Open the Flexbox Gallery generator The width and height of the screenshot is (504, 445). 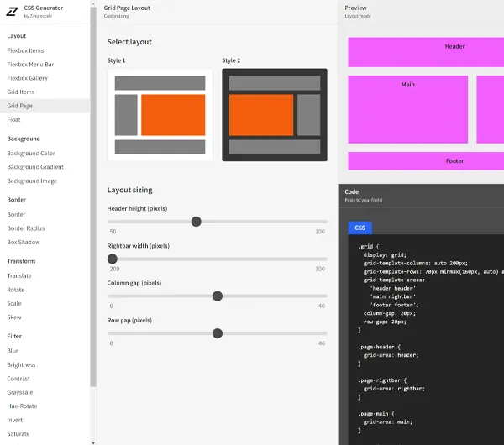pyautogui.click(x=28, y=78)
